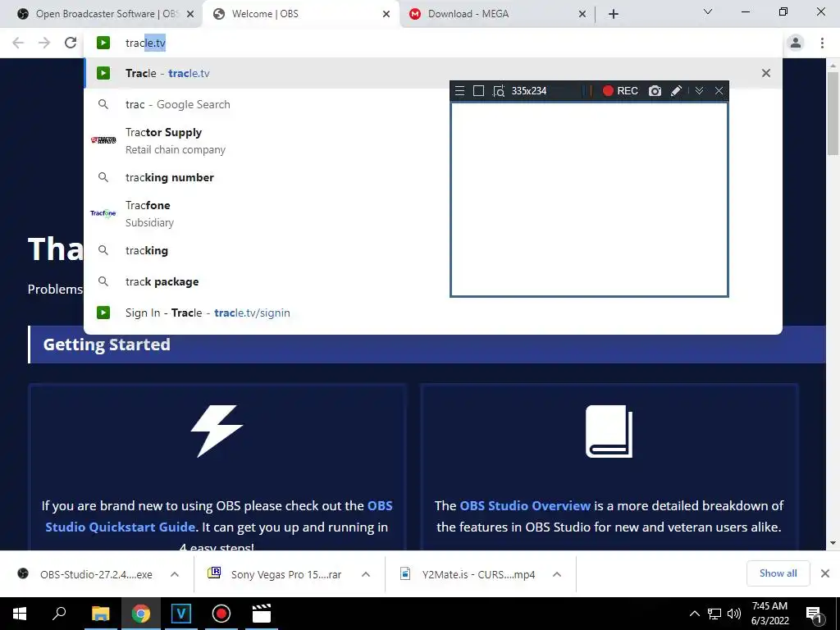Image resolution: width=840 pixels, height=630 pixels.
Task: Go forward to next page
Action: [44, 43]
